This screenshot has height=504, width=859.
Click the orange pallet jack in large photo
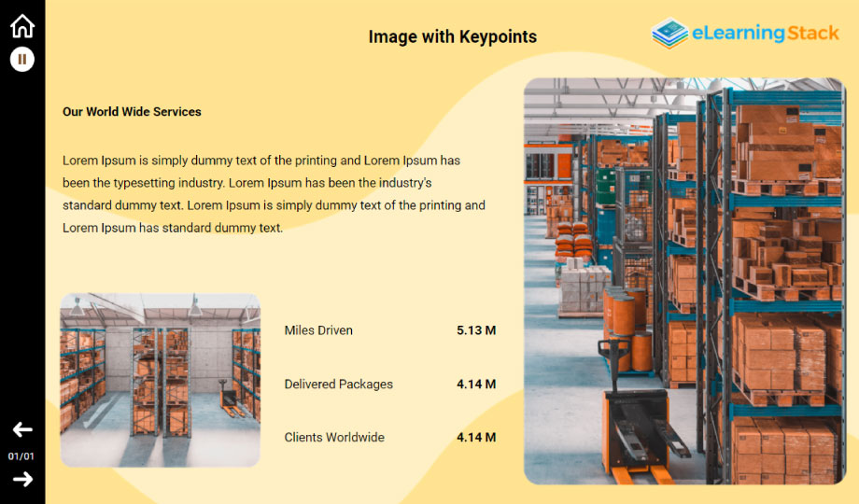pyautogui.click(x=635, y=420)
